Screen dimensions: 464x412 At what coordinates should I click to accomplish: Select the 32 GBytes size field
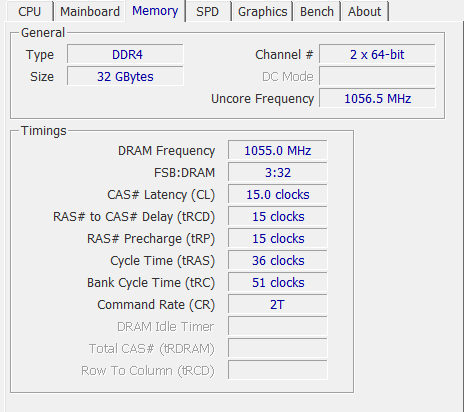pos(125,76)
